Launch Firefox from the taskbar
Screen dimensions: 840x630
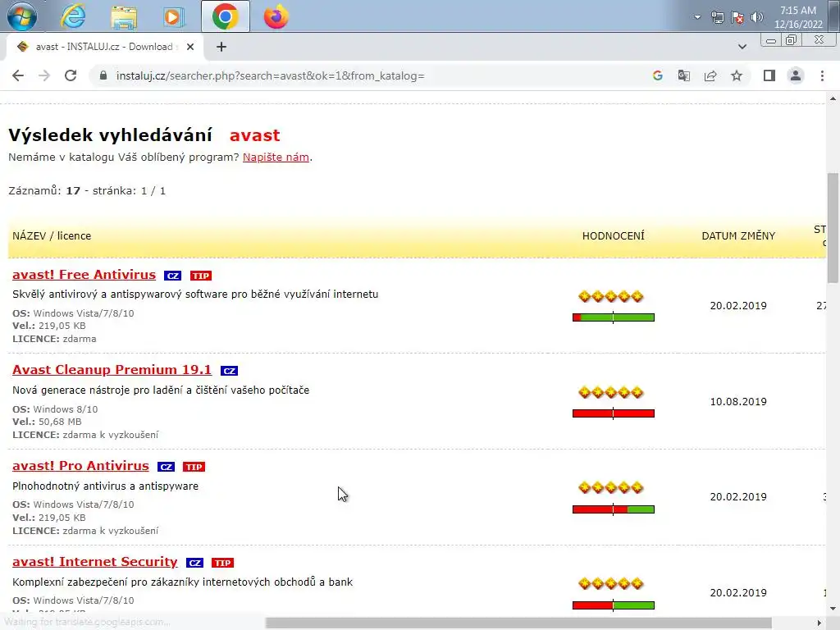[x=276, y=16]
